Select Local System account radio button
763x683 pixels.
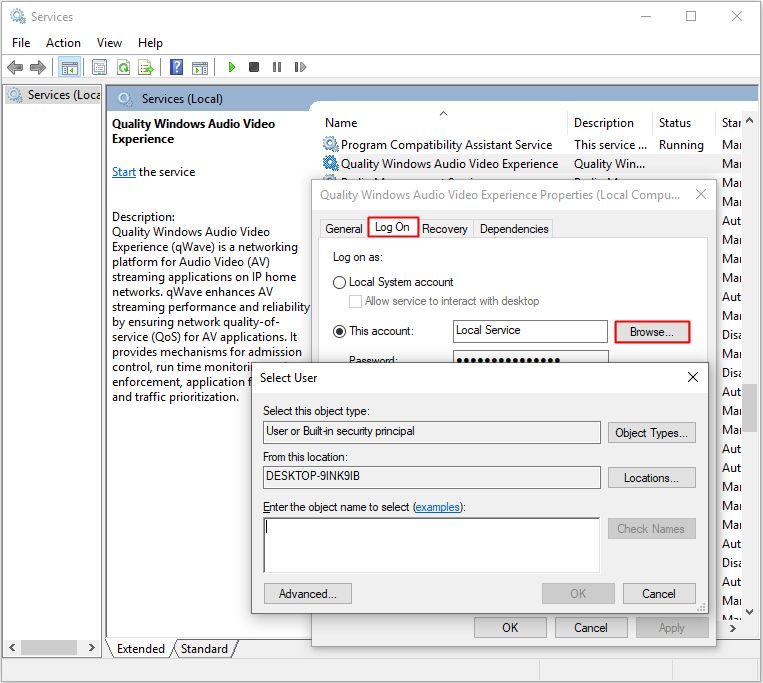[339, 282]
